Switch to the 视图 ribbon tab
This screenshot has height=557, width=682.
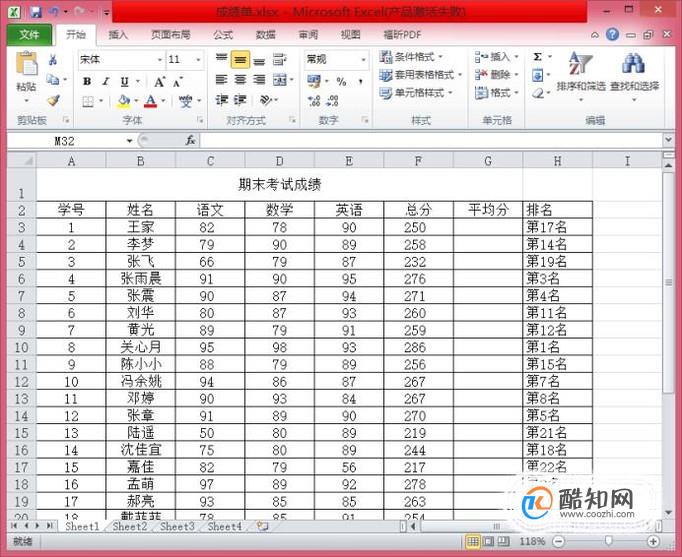pos(351,35)
